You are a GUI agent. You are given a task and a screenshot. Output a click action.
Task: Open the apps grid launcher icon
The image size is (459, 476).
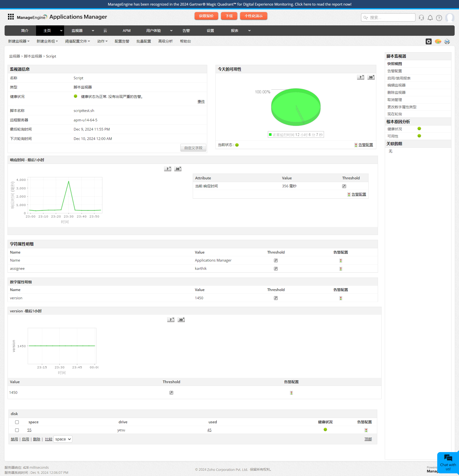click(11, 17)
